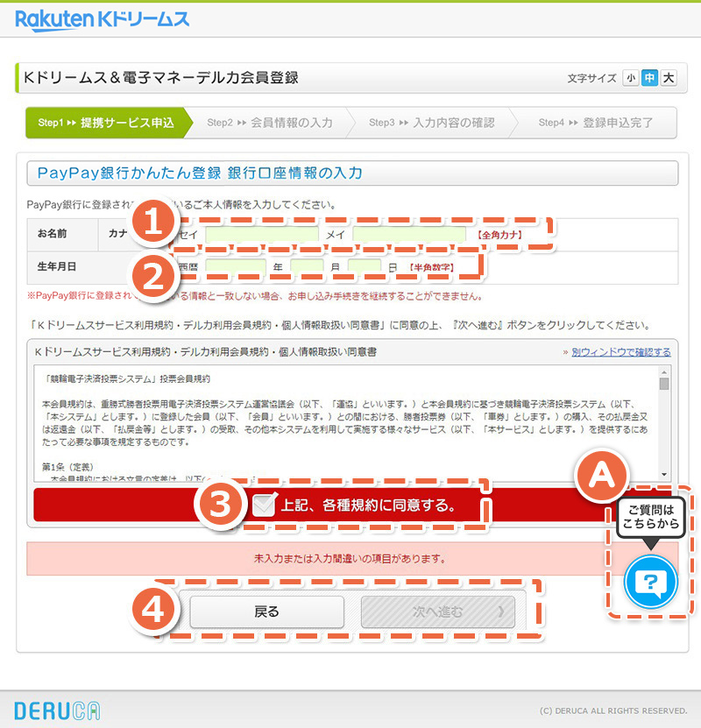Focus the メイ name input field
The width and height of the screenshot is (701, 728).
click(409, 235)
